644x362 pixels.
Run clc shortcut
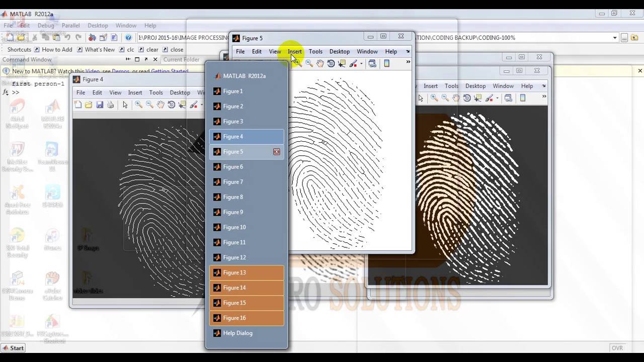tap(127, 50)
